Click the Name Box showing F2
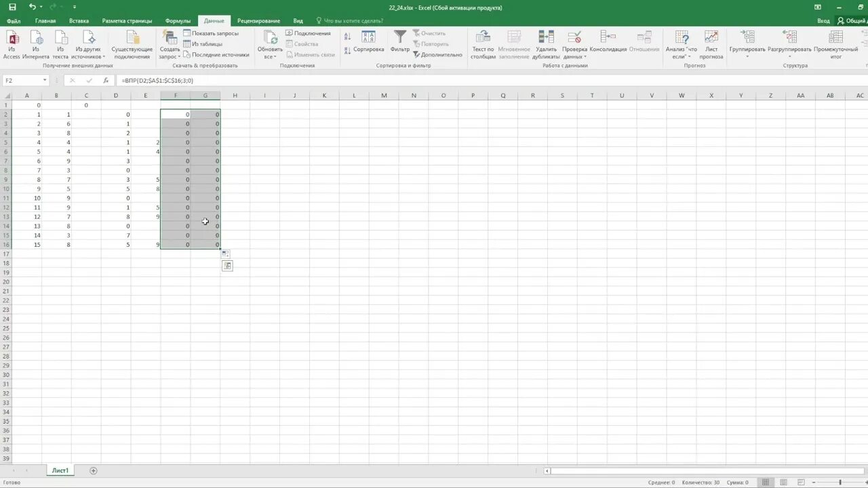 click(22, 80)
